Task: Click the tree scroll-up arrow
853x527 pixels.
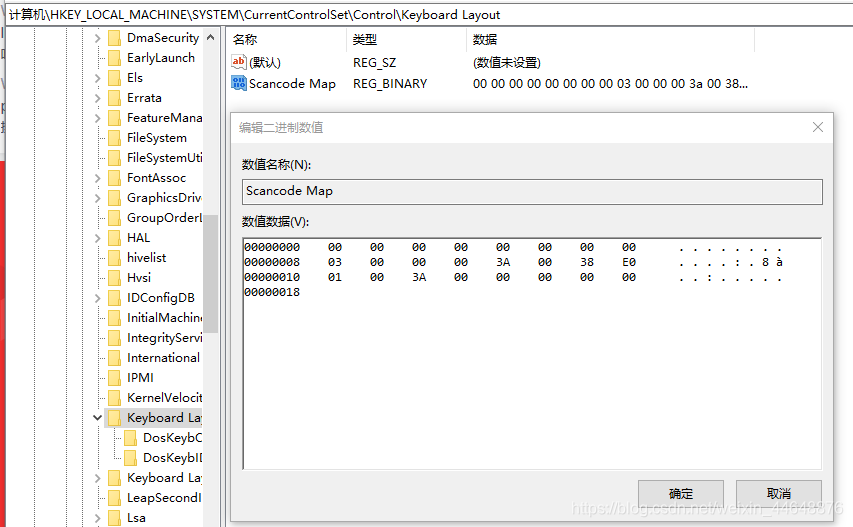Action: tap(211, 38)
